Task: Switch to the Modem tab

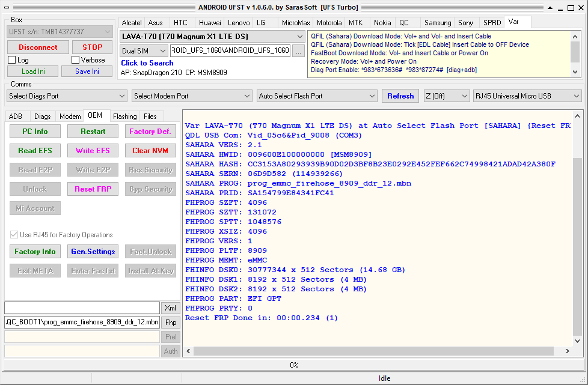Action: coord(70,117)
